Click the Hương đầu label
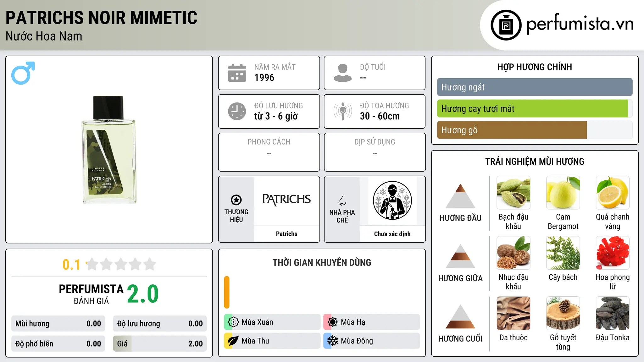This screenshot has width=644, height=362. pyautogui.click(x=460, y=218)
